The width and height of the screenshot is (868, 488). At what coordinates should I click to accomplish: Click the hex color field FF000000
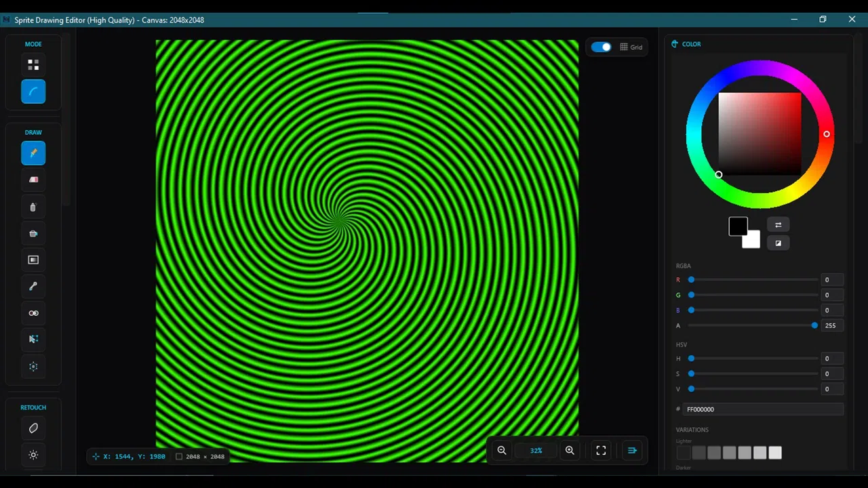(x=763, y=409)
